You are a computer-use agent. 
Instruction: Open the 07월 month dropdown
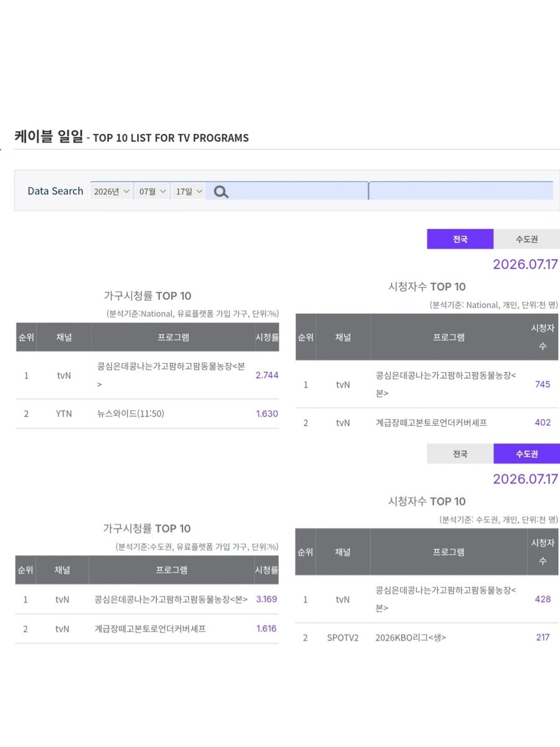(152, 192)
